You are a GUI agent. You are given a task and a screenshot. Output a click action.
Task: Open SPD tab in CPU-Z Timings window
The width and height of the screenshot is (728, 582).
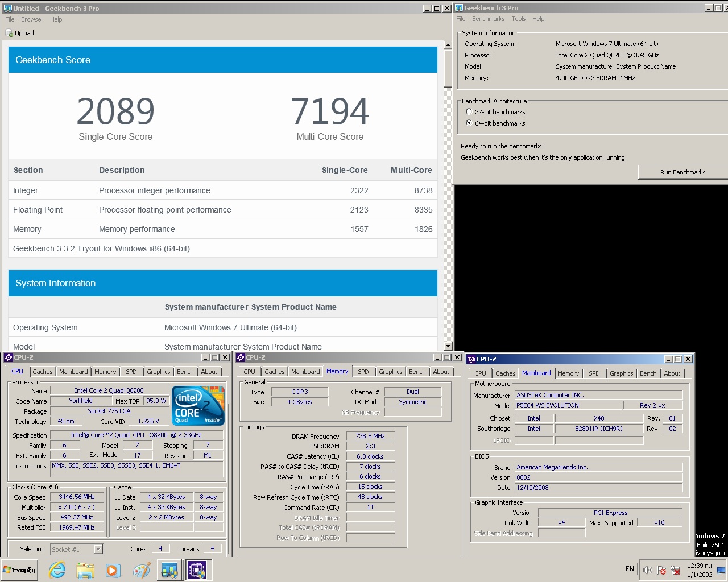point(363,372)
